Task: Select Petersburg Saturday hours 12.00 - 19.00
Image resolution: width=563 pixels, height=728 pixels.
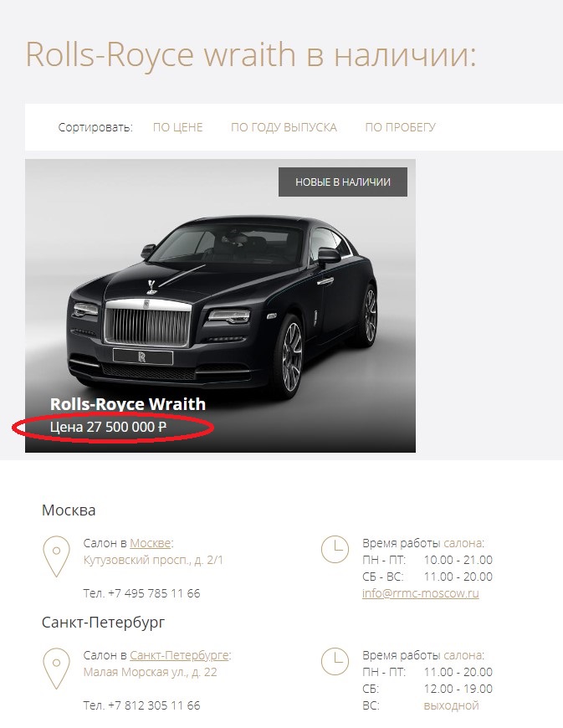Action: click(458, 689)
